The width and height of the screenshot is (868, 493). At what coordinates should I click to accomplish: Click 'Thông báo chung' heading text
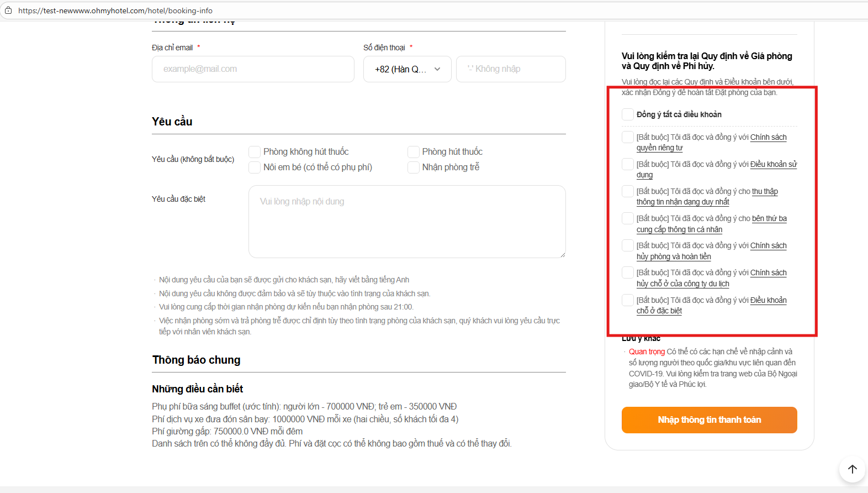(196, 360)
